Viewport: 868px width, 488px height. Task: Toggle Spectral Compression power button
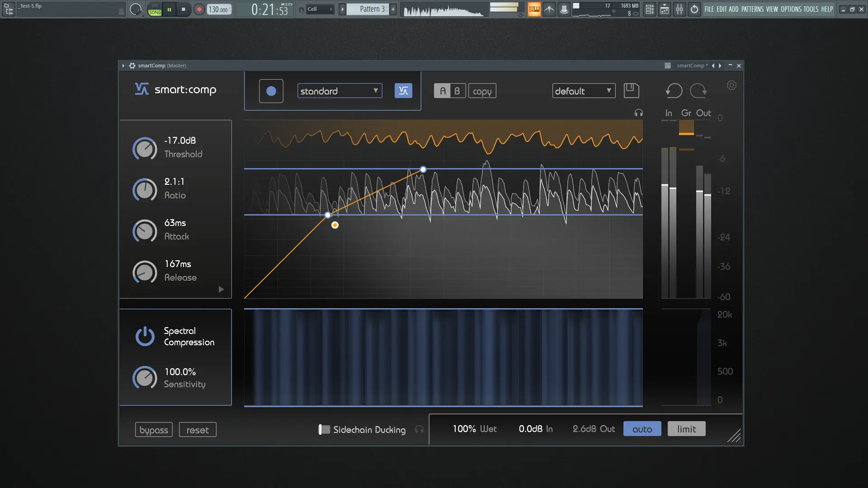pos(145,336)
